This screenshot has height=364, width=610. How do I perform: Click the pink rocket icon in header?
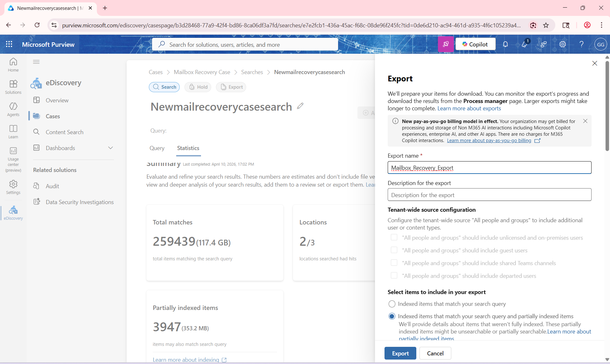click(x=446, y=44)
